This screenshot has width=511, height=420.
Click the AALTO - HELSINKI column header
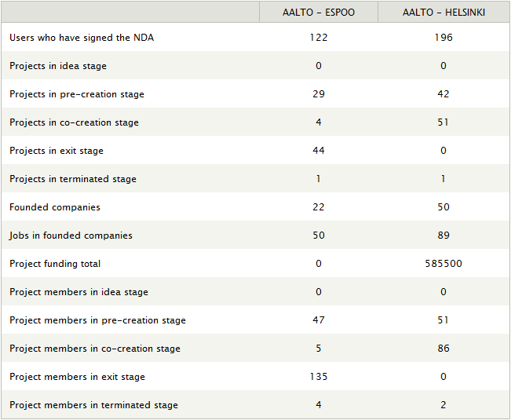coord(443,13)
